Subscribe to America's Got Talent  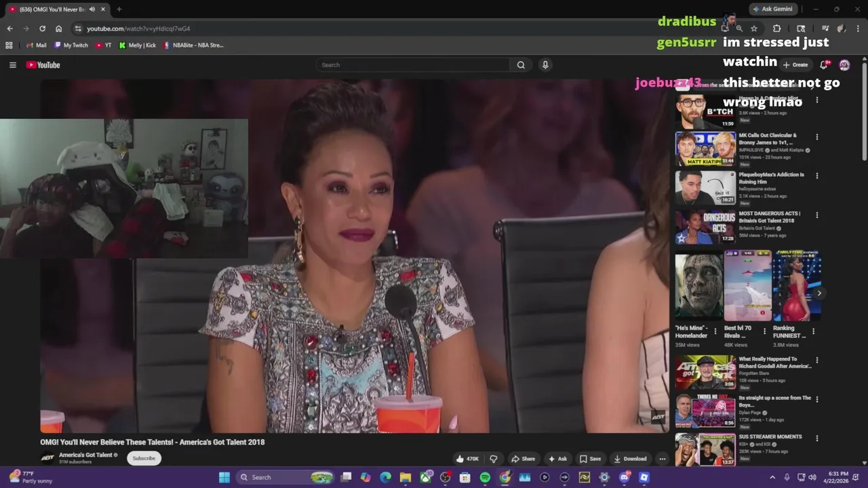(144, 458)
